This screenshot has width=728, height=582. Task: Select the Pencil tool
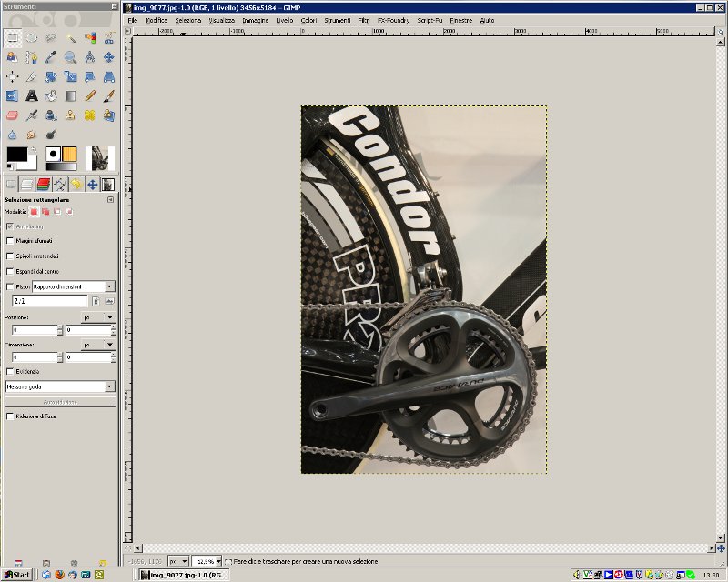(x=90, y=95)
